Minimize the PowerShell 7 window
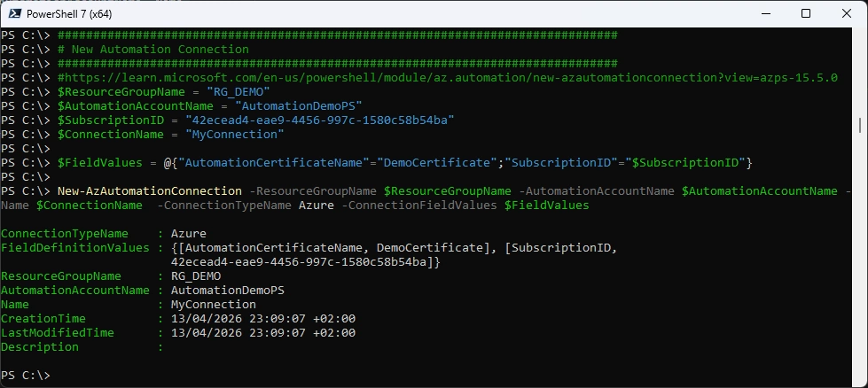 click(764, 13)
